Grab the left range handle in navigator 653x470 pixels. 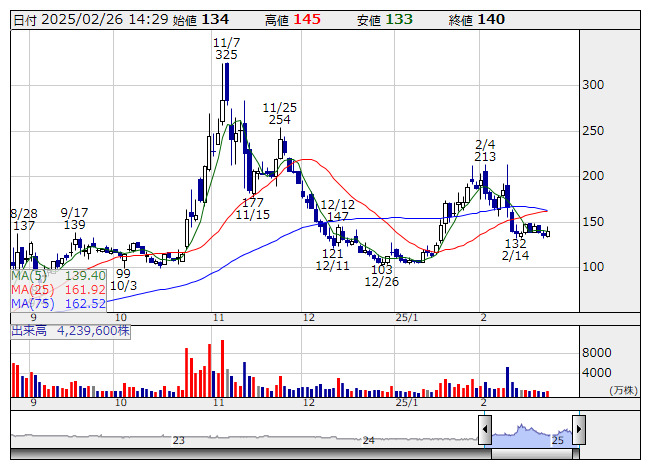485,431
